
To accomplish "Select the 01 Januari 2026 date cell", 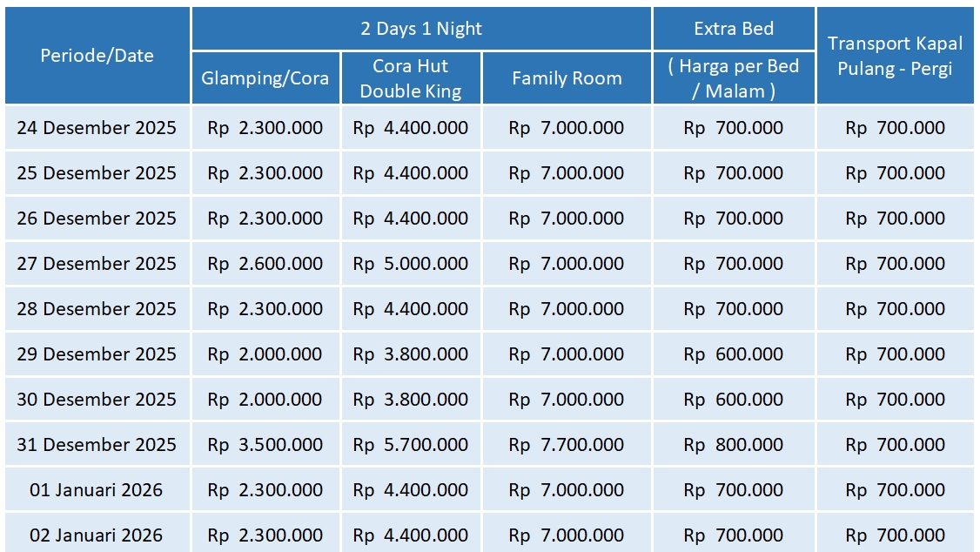I will coord(97,490).
